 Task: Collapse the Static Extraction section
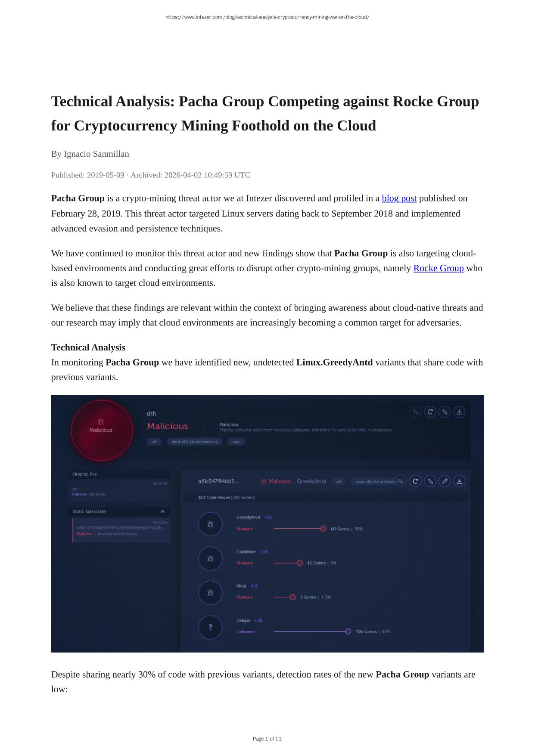coord(163,511)
